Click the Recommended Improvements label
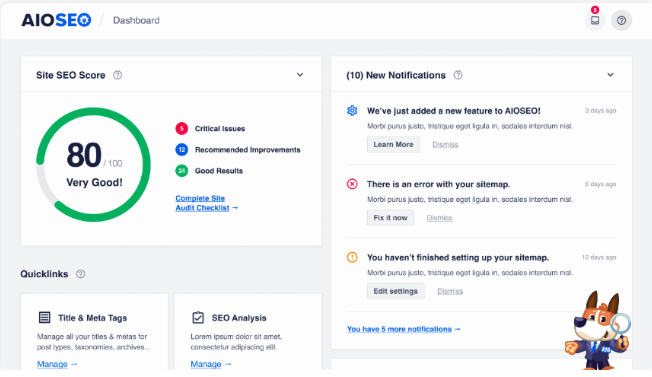 click(x=247, y=150)
